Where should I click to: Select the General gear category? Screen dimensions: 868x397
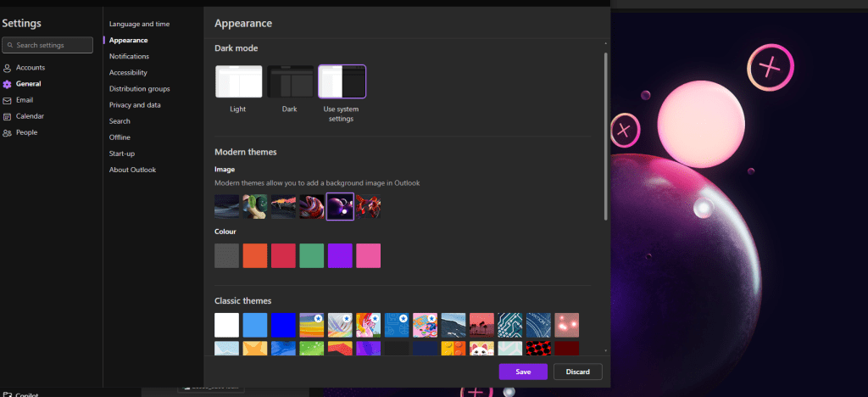[x=28, y=84]
